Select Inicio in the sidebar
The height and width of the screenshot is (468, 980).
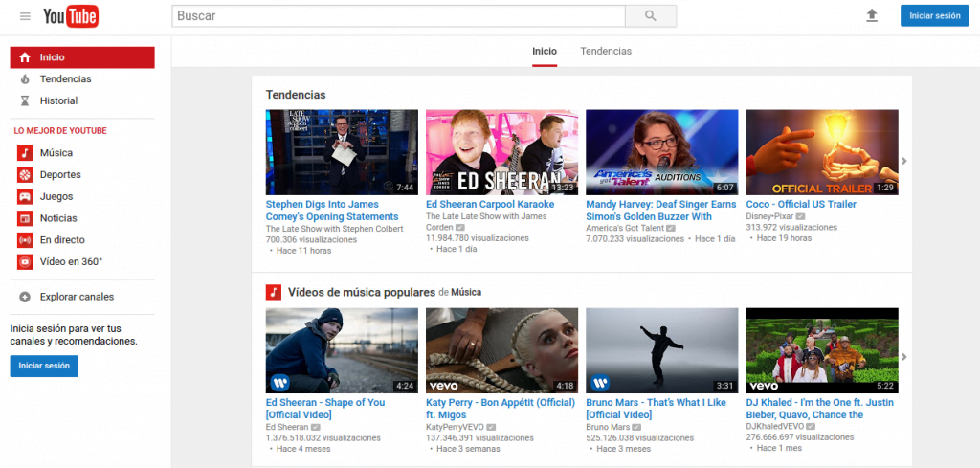(82, 57)
